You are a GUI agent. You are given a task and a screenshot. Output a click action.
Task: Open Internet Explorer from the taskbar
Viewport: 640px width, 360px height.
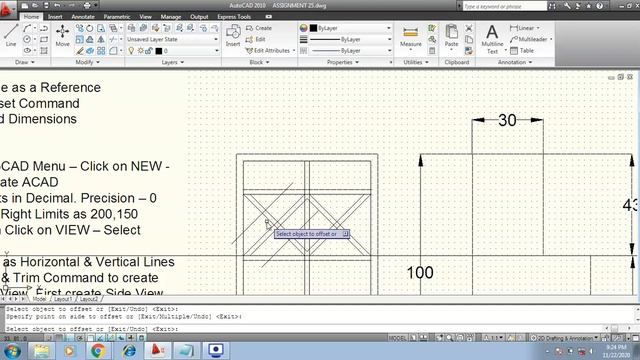129,350
